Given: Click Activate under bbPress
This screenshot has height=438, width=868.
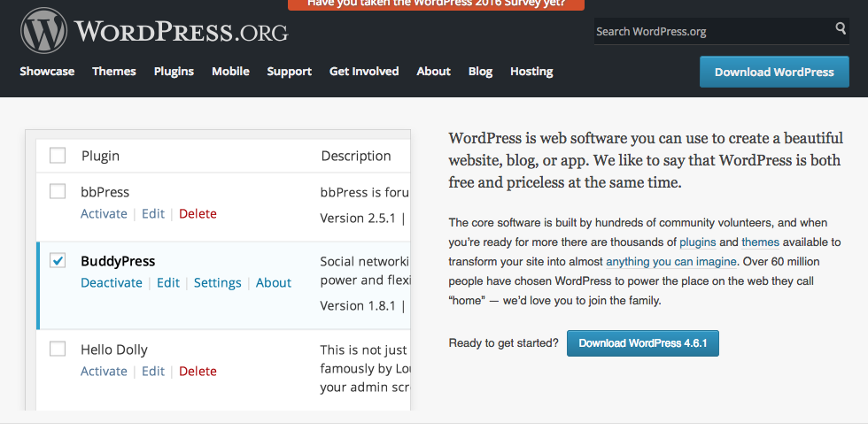Looking at the screenshot, I should click(x=104, y=214).
